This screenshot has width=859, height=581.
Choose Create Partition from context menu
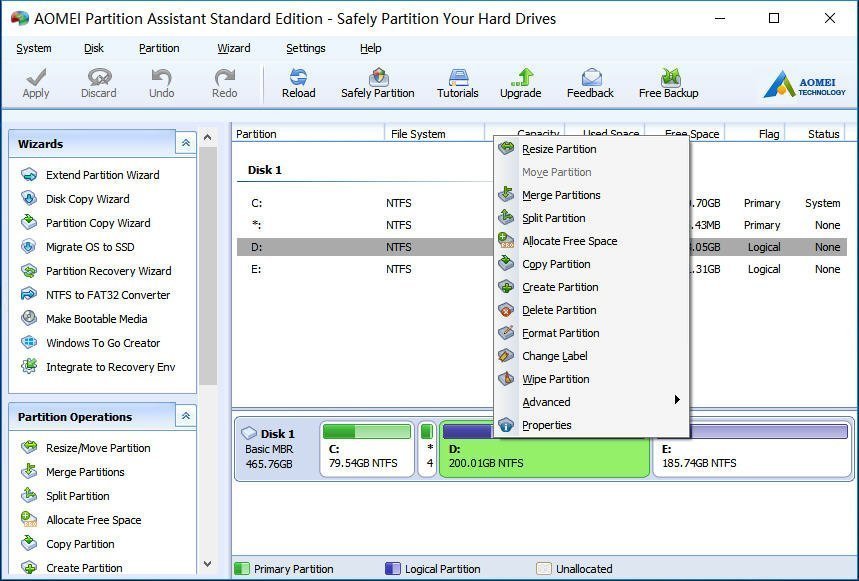click(591, 287)
